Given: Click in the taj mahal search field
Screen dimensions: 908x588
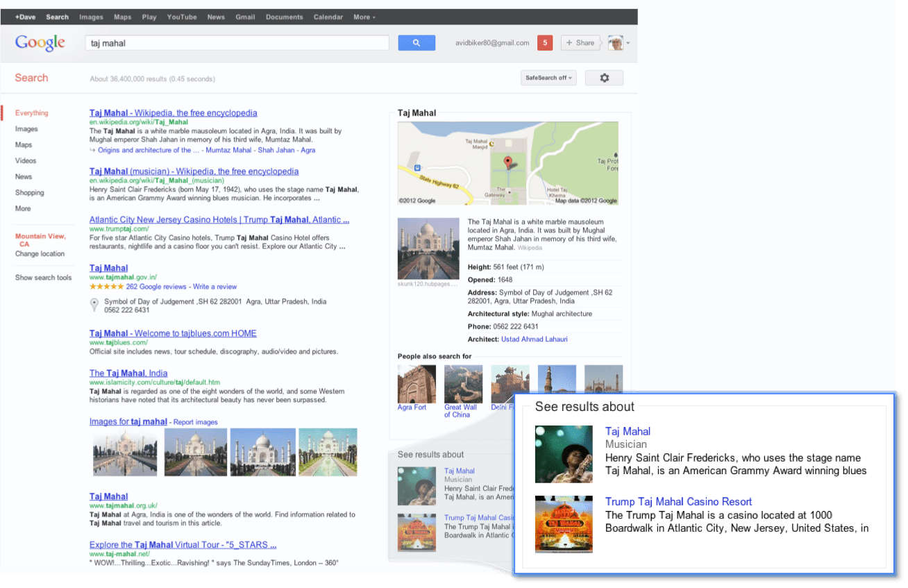Looking at the screenshot, I should coord(236,43).
